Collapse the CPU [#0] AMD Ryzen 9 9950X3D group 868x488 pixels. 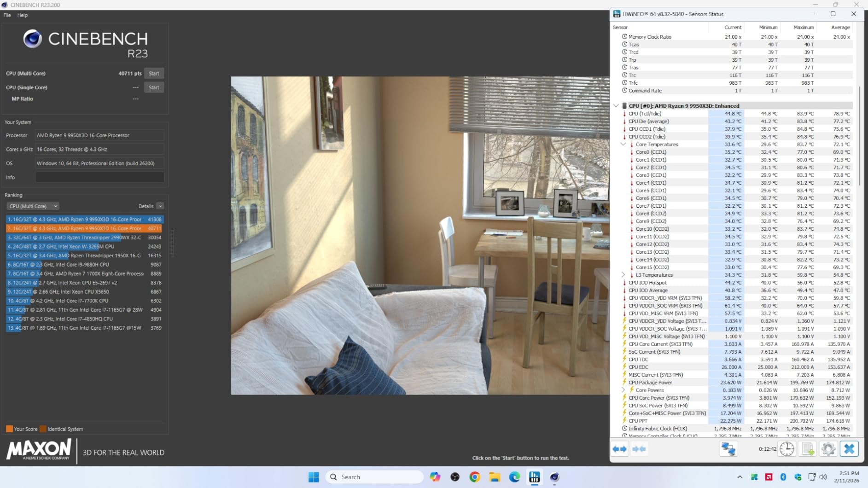(616, 106)
